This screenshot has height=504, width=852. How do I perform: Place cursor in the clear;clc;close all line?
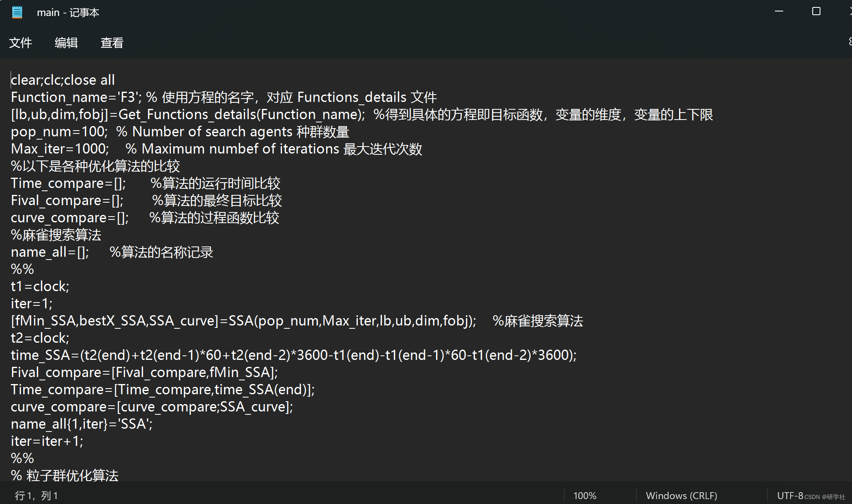click(x=63, y=80)
